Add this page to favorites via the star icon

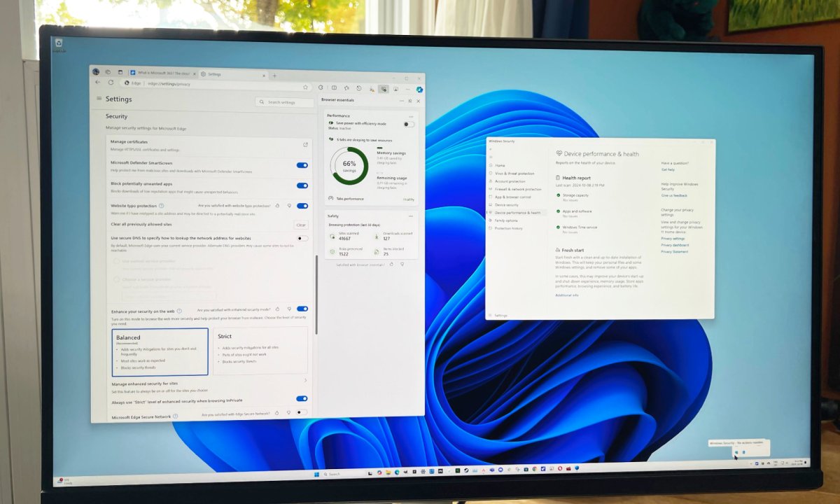tap(305, 87)
